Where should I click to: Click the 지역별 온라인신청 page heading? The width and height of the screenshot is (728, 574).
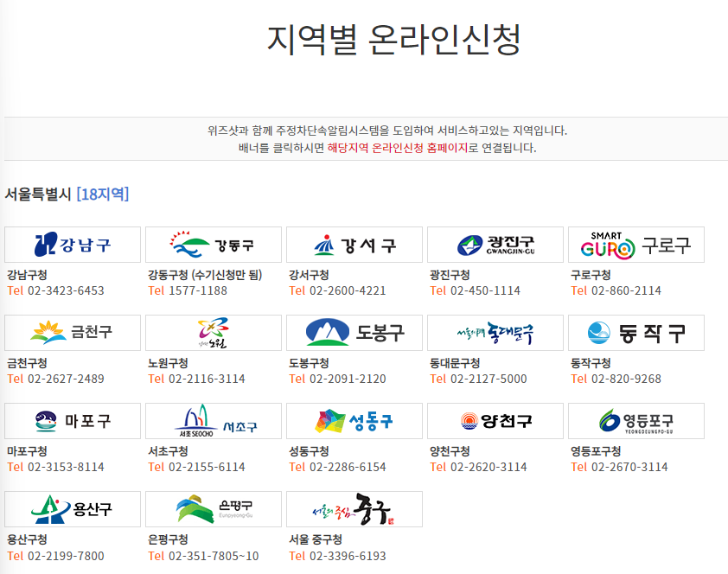[x=394, y=40]
